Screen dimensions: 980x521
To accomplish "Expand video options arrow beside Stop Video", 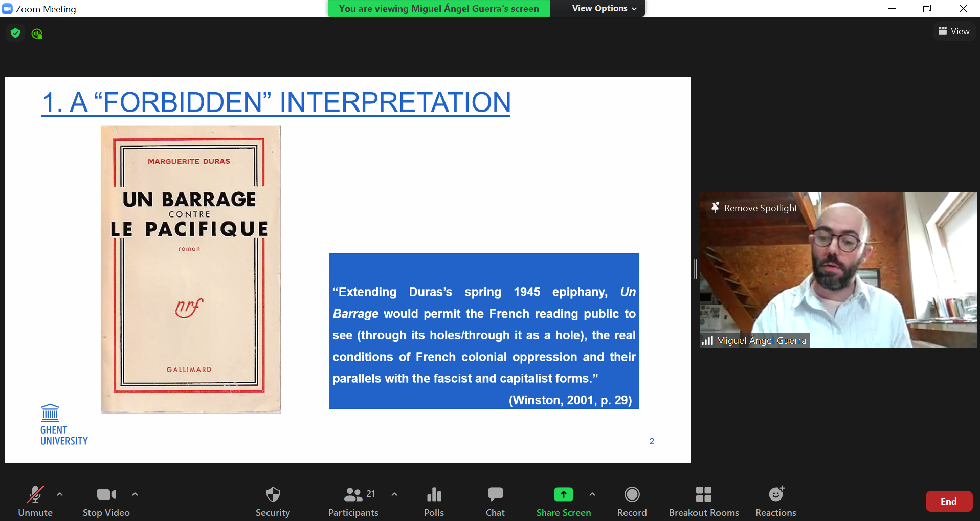I will click(x=135, y=494).
